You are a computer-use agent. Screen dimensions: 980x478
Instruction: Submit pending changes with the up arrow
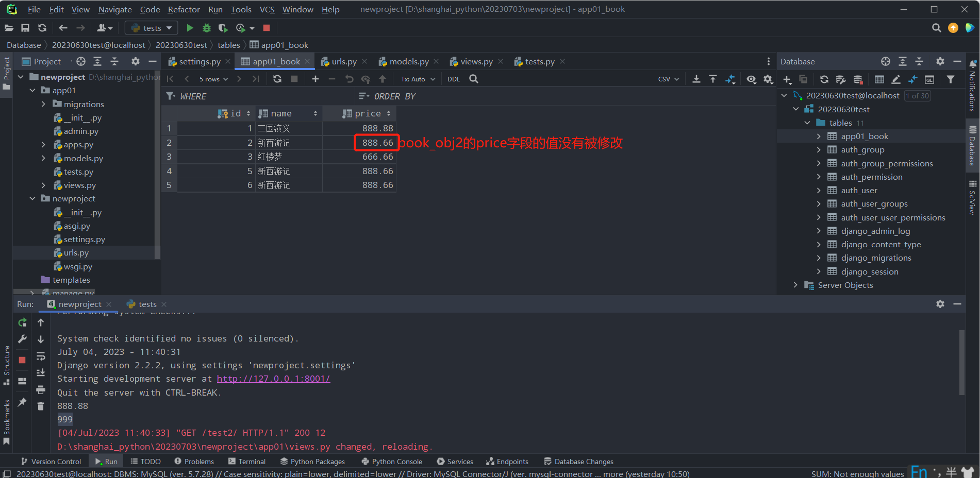pyautogui.click(x=383, y=79)
